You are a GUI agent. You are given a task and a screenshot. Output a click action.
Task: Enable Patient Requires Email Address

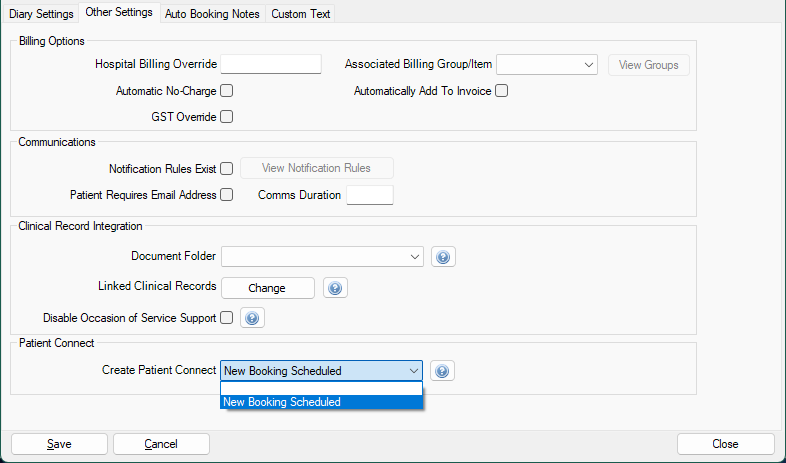tap(227, 194)
